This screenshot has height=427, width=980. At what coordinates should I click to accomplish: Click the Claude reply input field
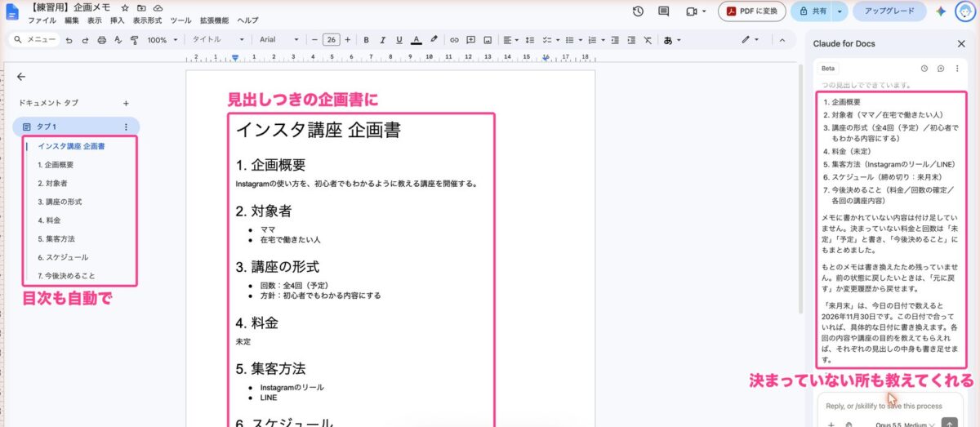tap(890, 406)
